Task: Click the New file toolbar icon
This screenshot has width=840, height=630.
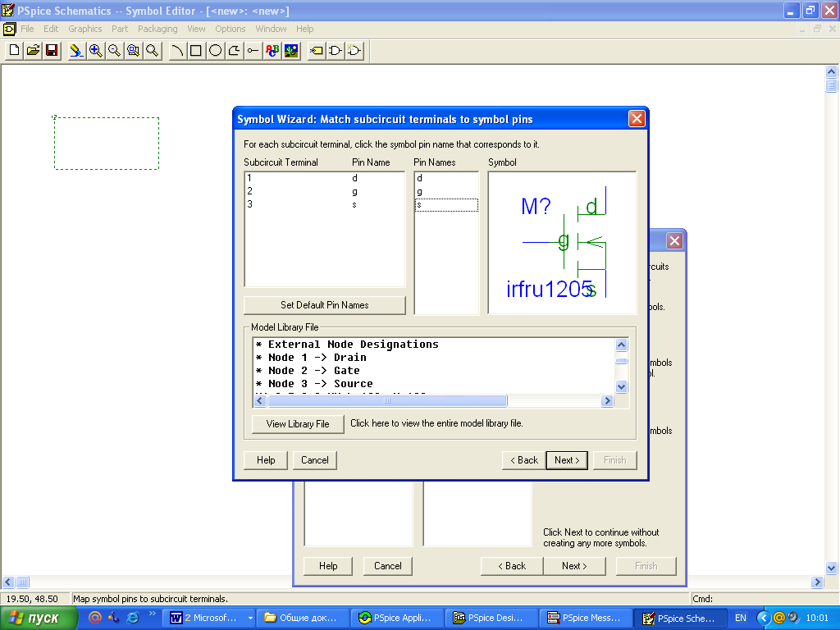Action: 15,51
